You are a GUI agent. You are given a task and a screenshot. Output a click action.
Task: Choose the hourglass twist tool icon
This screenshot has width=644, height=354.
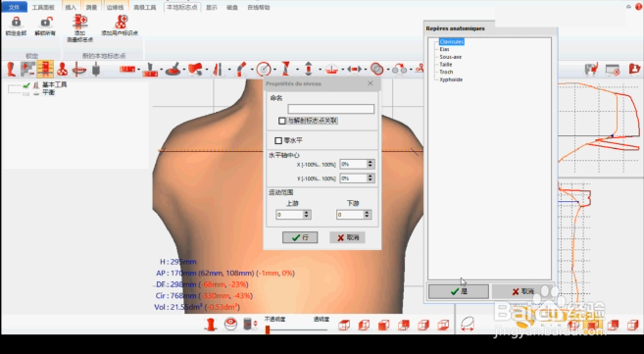286,69
